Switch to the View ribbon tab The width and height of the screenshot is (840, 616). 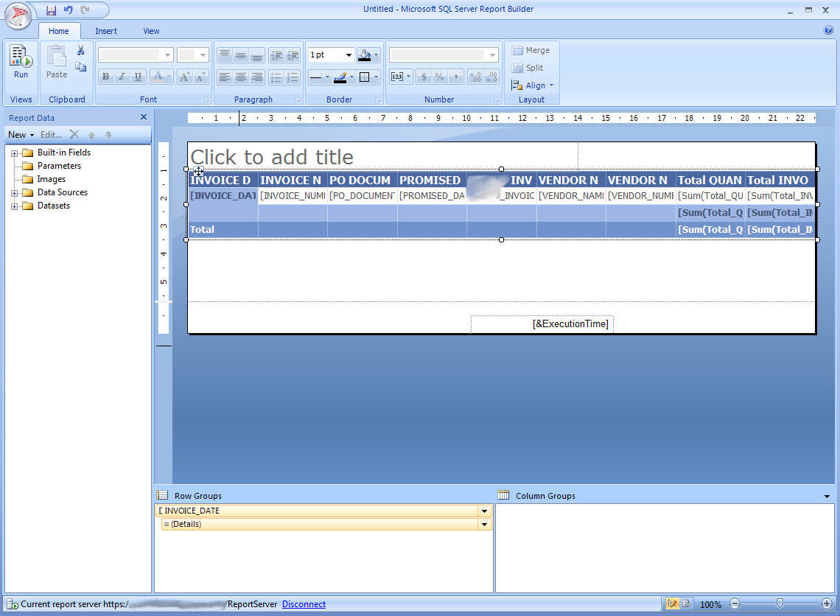tap(151, 31)
